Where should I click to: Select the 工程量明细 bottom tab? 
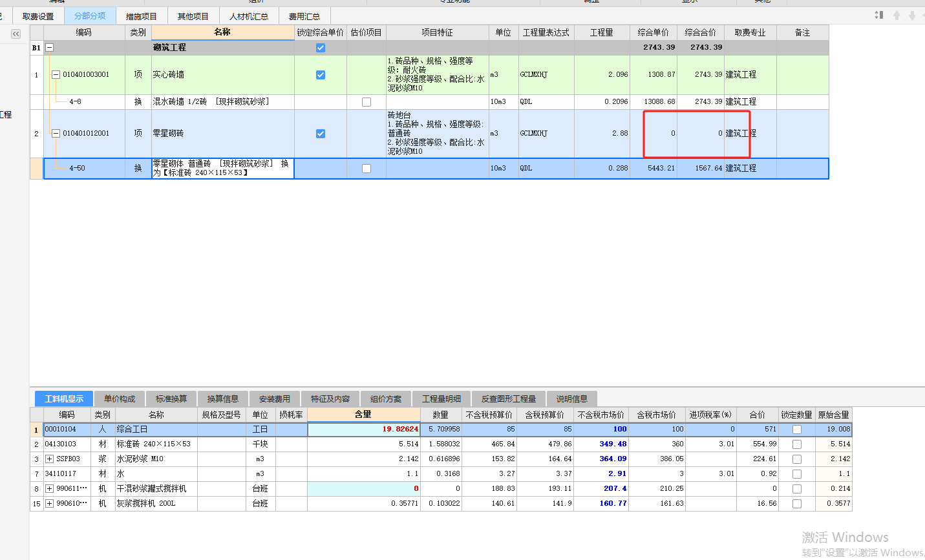coord(441,399)
